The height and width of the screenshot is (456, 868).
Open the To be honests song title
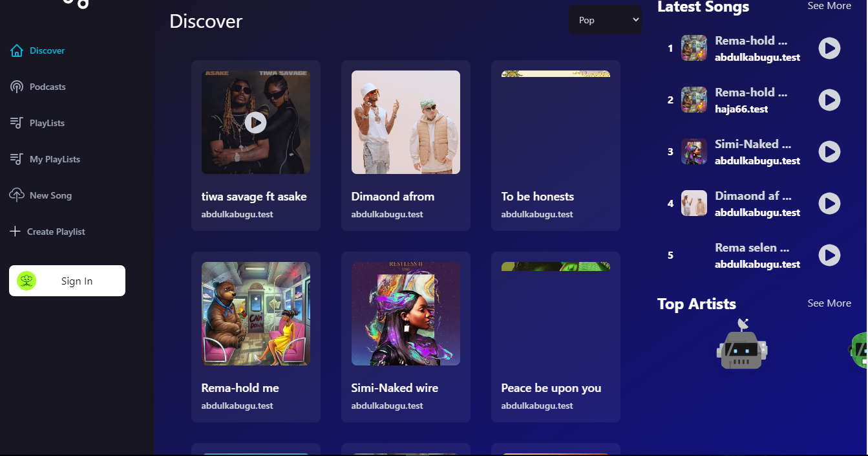[538, 197]
